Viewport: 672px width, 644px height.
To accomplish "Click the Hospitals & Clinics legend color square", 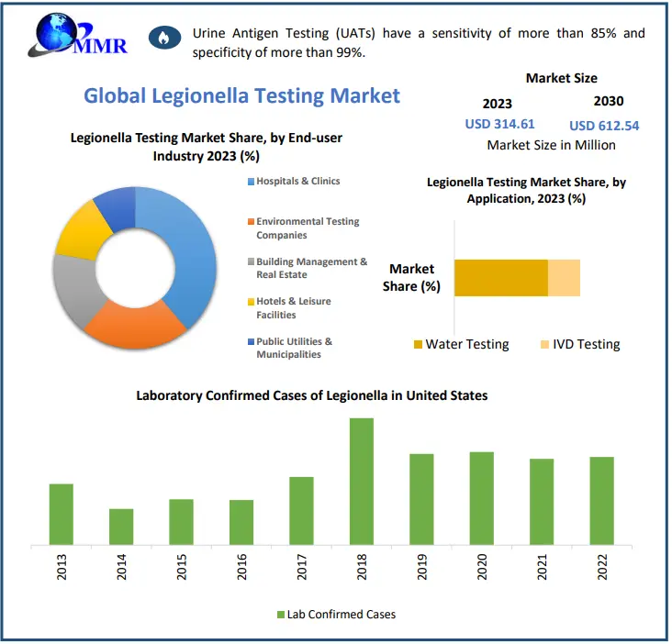I will tap(251, 182).
